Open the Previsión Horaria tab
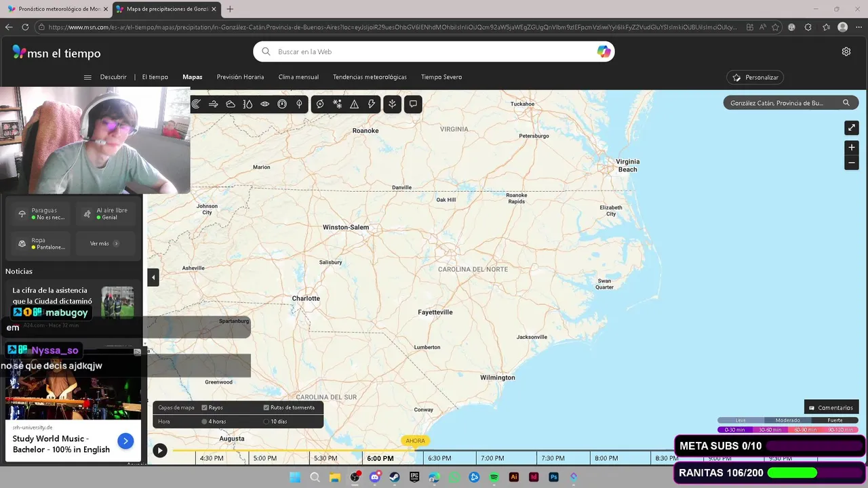The width and height of the screenshot is (868, 488). point(240,77)
